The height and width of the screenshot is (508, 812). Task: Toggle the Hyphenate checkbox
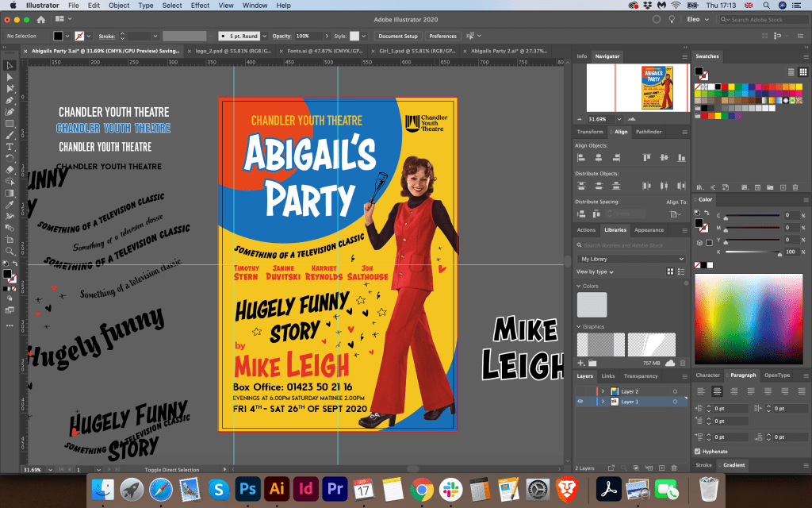click(697, 452)
